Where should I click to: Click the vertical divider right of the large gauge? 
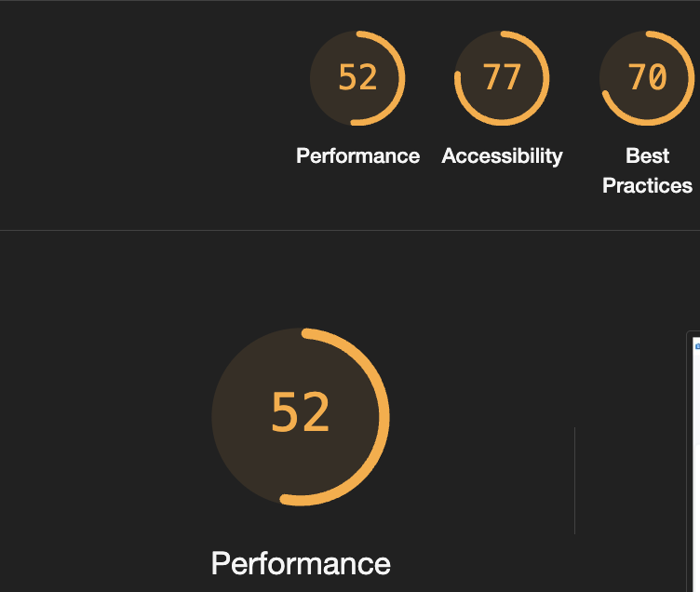click(574, 480)
